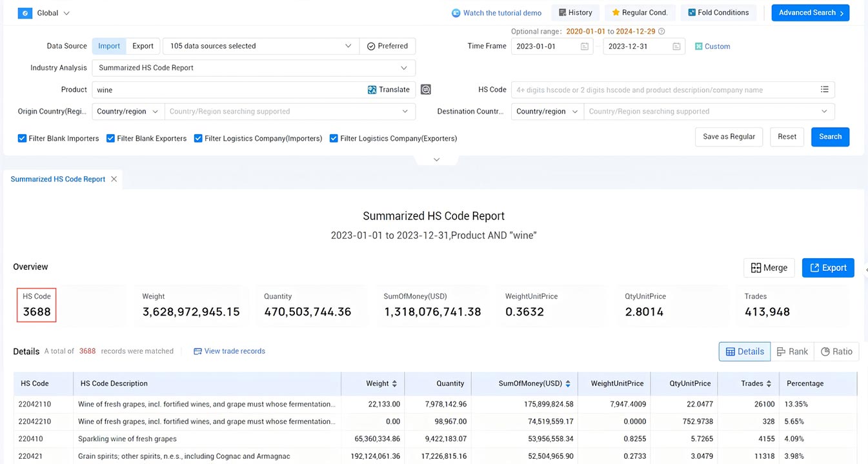Open View trade records link

[229, 351]
